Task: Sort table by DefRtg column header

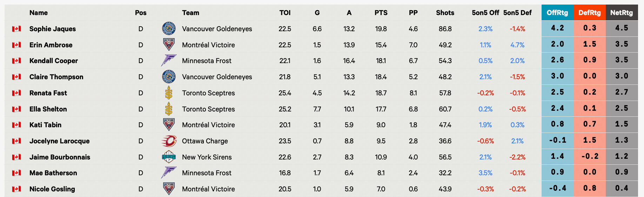Action: click(589, 13)
